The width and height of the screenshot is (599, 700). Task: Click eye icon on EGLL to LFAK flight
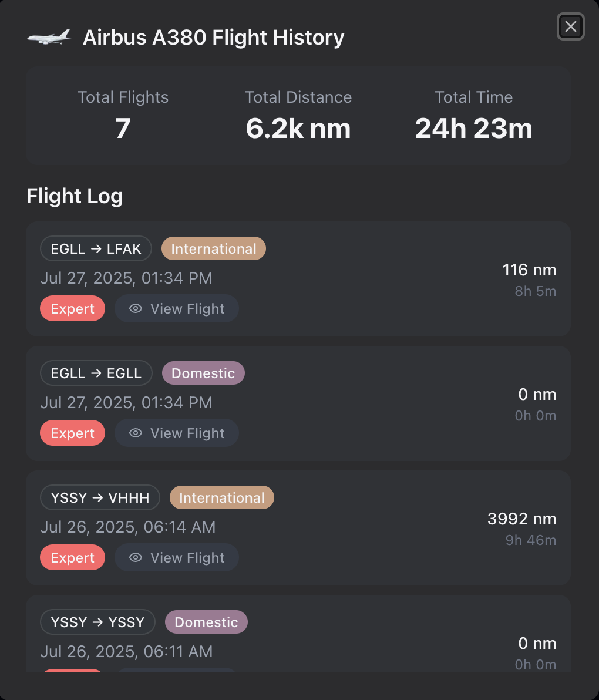coord(136,309)
